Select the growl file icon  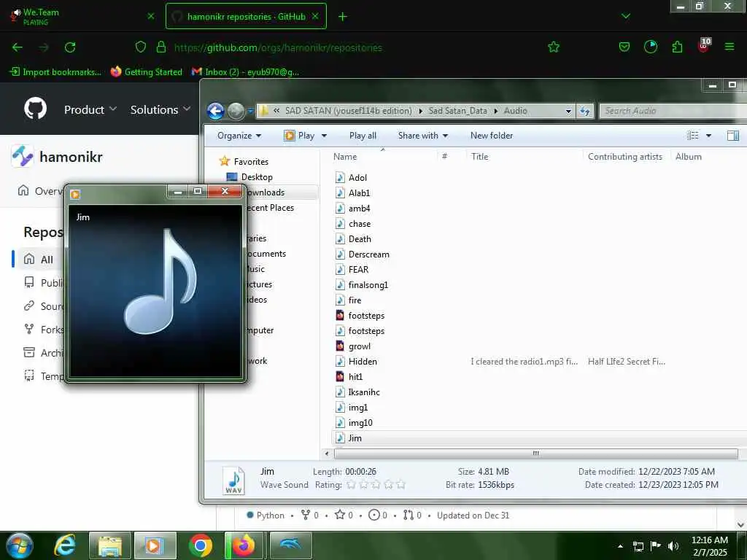tap(340, 346)
